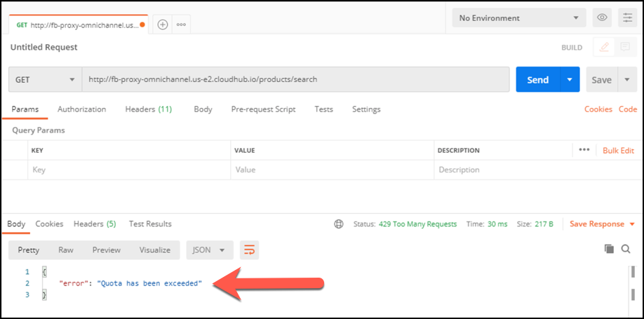Screen dimensions: 644x319
Task: Click the 30 ms response time
Action: tap(497, 224)
